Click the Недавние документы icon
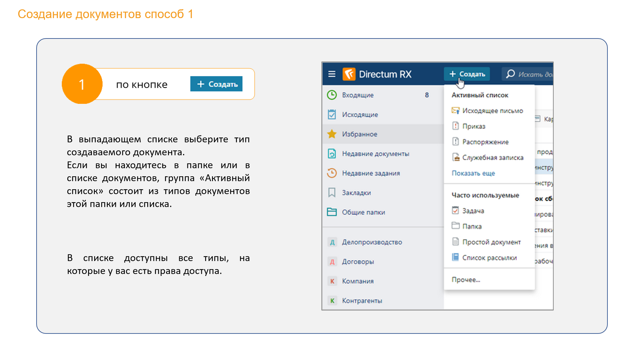Image resolution: width=644 pixels, height=361 pixels. 332,154
